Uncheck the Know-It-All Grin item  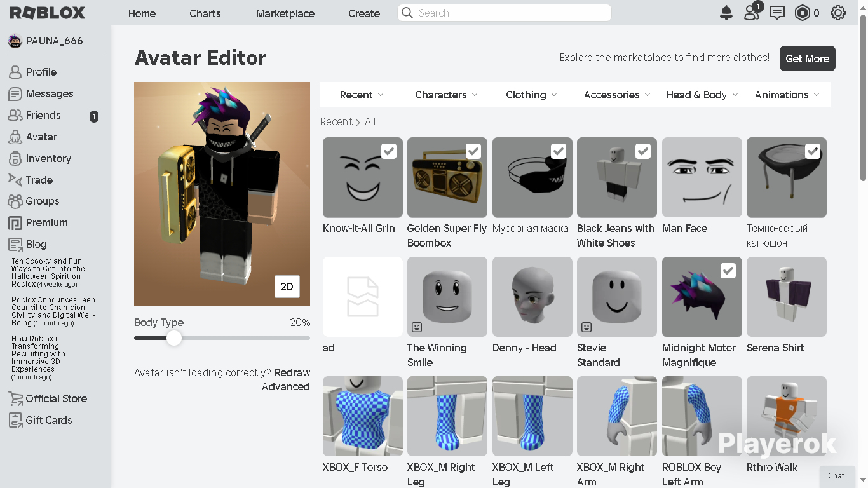point(389,151)
